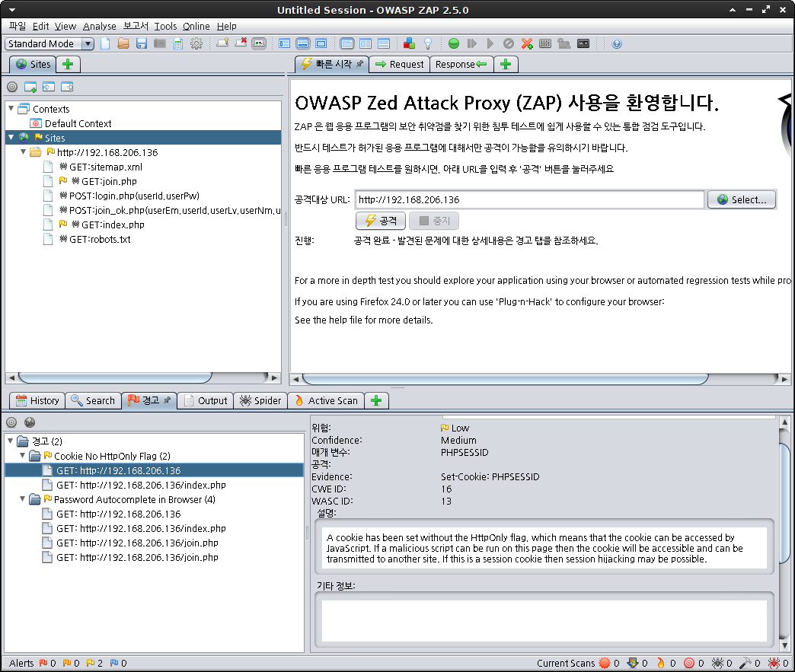
Task: Click the Zest record cassette icon
Action: coord(583,43)
